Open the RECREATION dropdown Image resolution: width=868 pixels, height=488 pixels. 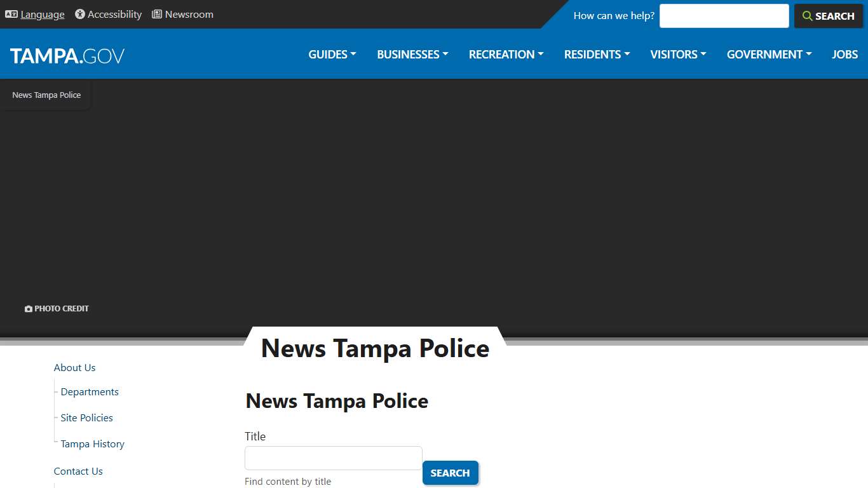pos(505,54)
